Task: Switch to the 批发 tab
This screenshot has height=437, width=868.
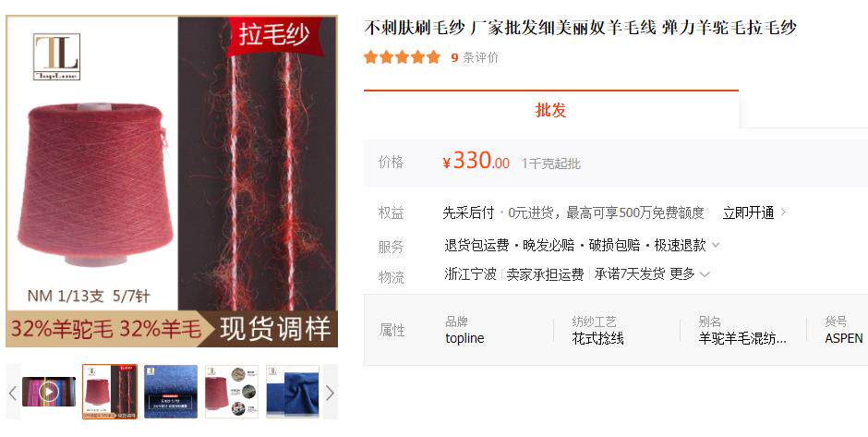Action: click(x=550, y=110)
